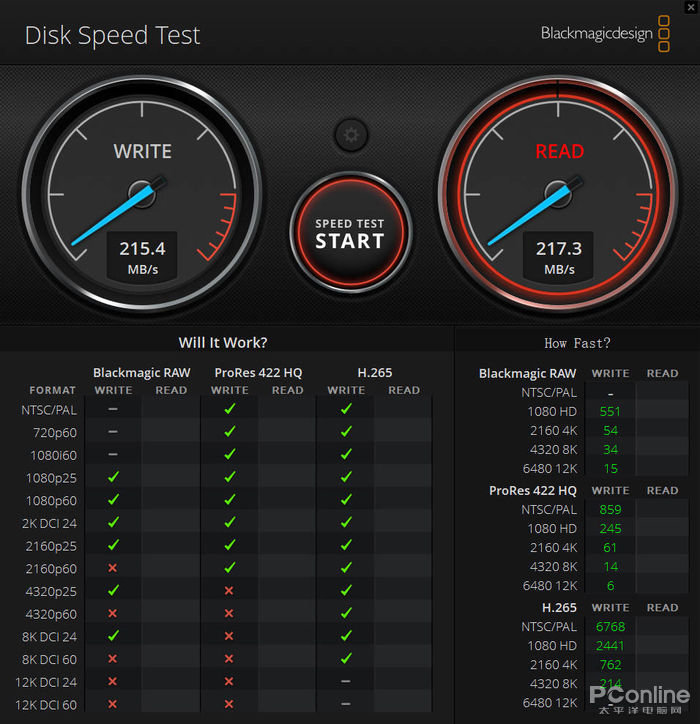Viewport: 700px width, 724px height.
Task: Click ProRes 422 HQ NTSC/PAL value 859
Action: click(x=610, y=509)
